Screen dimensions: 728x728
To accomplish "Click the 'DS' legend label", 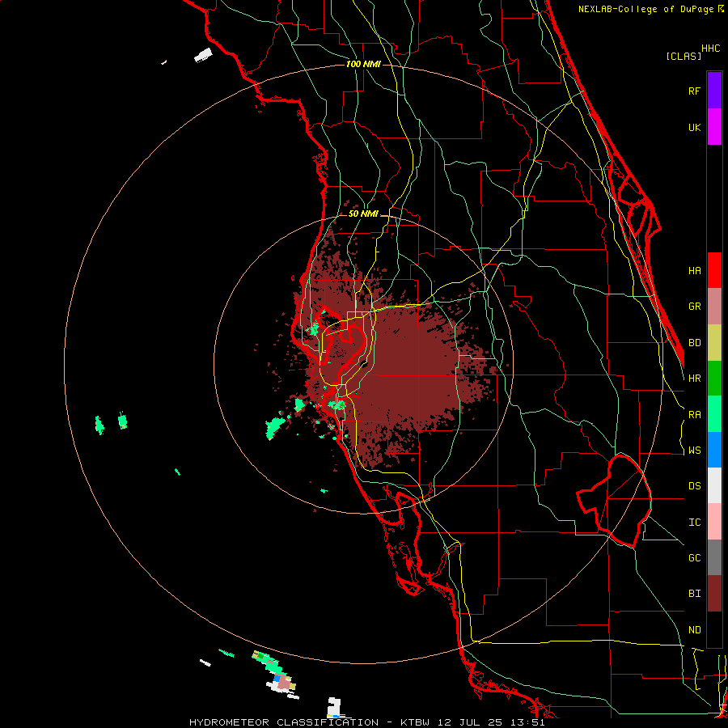I will click(694, 486).
